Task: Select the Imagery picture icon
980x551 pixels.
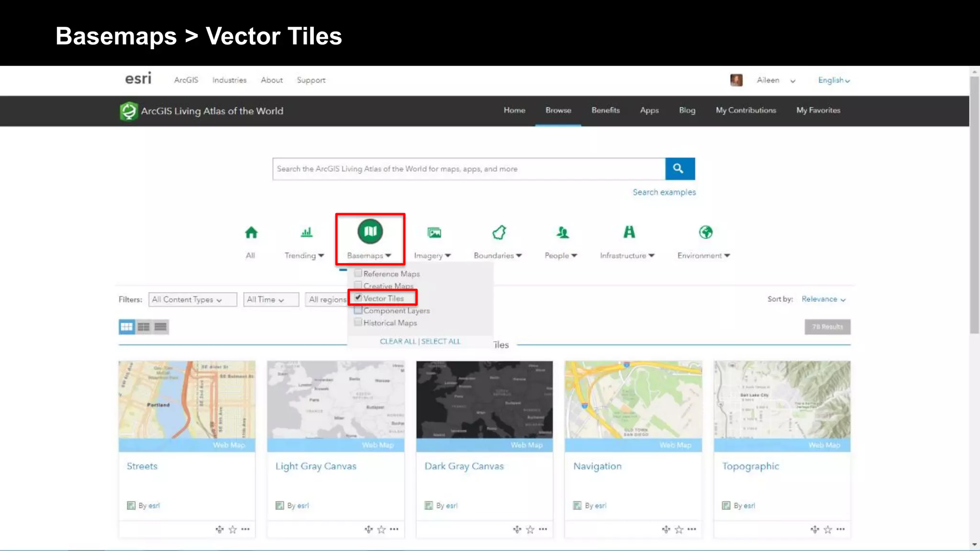Action: (434, 232)
